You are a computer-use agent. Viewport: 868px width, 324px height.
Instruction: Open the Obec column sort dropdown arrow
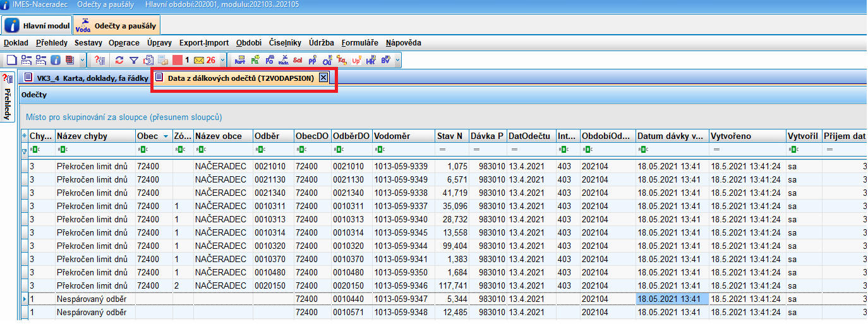pyautogui.click(x=166, y=136)
